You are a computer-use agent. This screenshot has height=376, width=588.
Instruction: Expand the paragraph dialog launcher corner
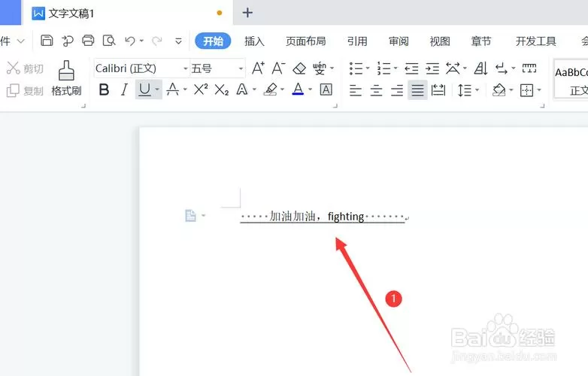click(542, 106)
